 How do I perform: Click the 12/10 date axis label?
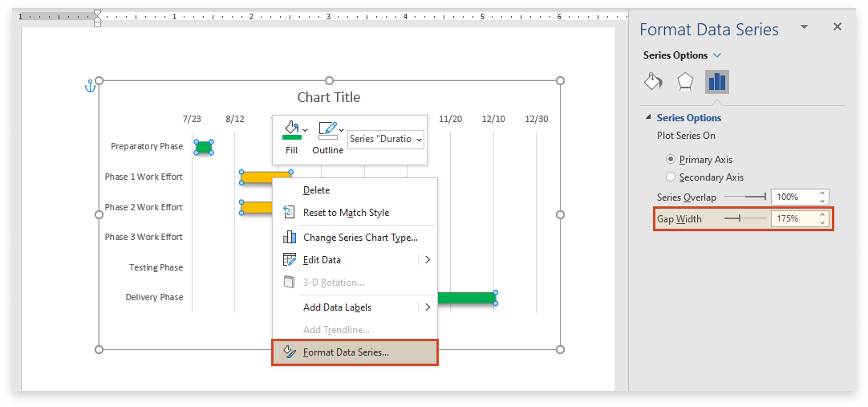point(493,119)
